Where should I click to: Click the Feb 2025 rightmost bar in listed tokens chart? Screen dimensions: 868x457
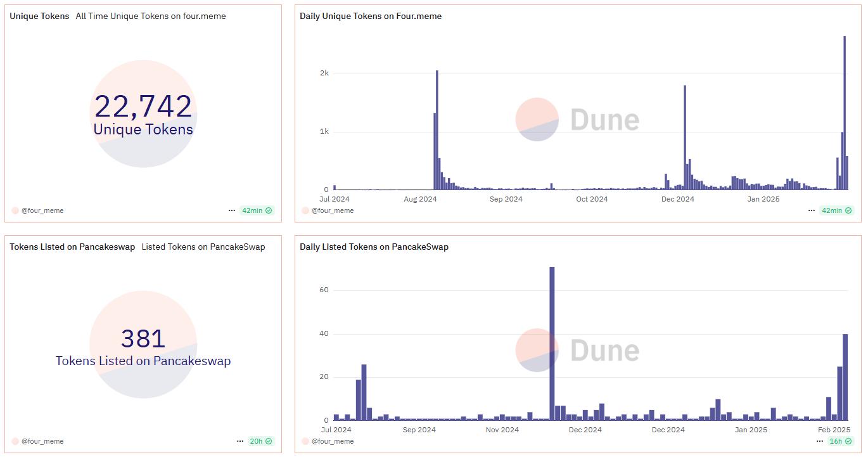click(845, 377)
